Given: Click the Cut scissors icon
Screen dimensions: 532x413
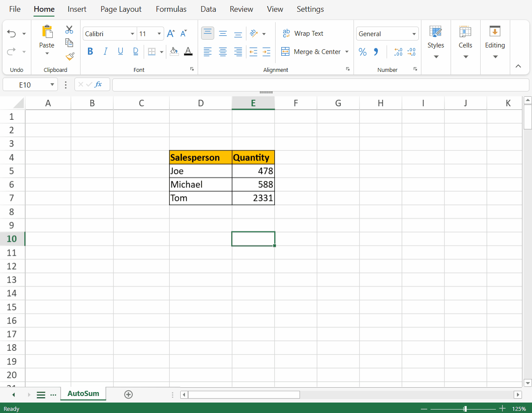Looking at the screenshot, I should [69, 30].
